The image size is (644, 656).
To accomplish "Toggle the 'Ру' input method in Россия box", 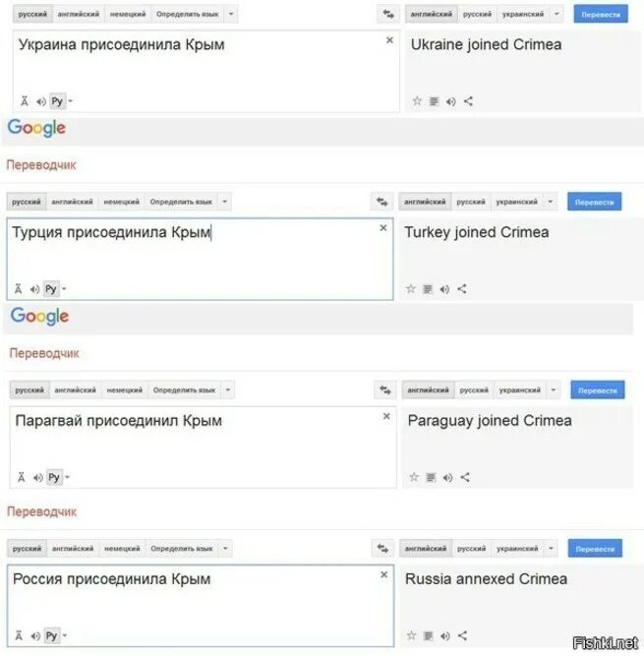I will tap(51, 636).
